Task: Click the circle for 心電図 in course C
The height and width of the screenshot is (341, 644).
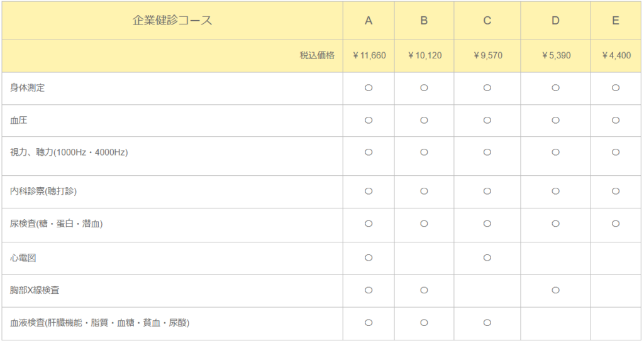Action: pyautogui.click(x=487, y=257)
